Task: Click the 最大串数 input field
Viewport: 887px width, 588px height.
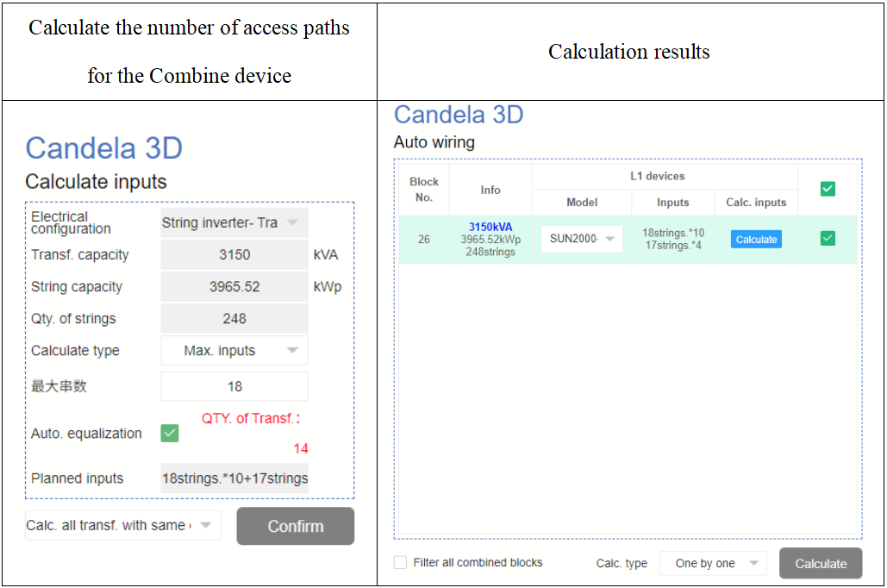Action: pyautogui.click(x=234, y=386)
